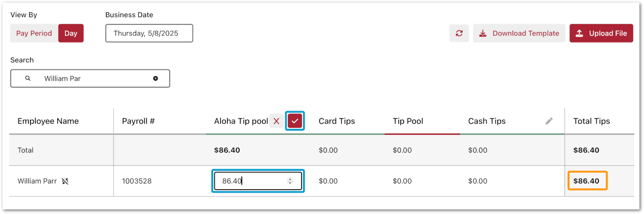Click the Total Tips column header
The width and height of the screenshot is (644, 214).
coord(591,121)
